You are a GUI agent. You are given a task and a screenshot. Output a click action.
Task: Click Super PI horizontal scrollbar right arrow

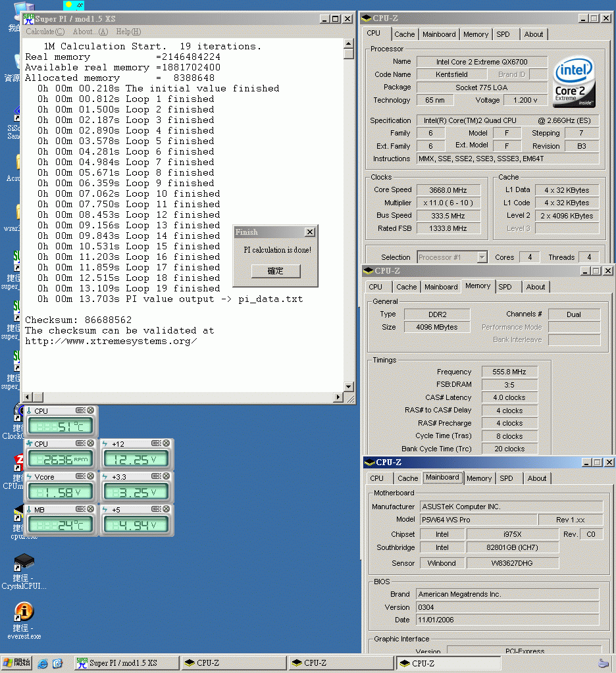point(338,397)
